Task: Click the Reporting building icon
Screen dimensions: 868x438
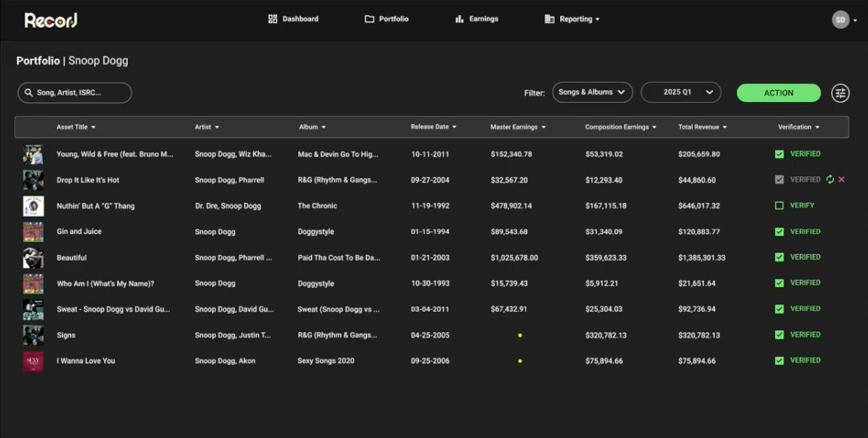Action: (549, 19)
